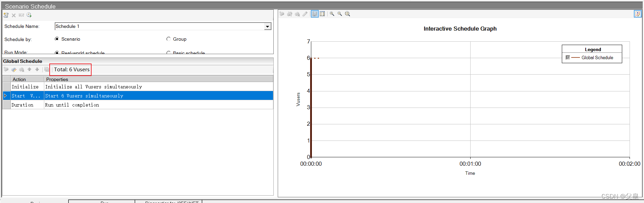The width and height of the screenshot is (644, 203).
Task: Click the show selected actions icon beside Total Vusers
Action: click(x=47, y=70)
